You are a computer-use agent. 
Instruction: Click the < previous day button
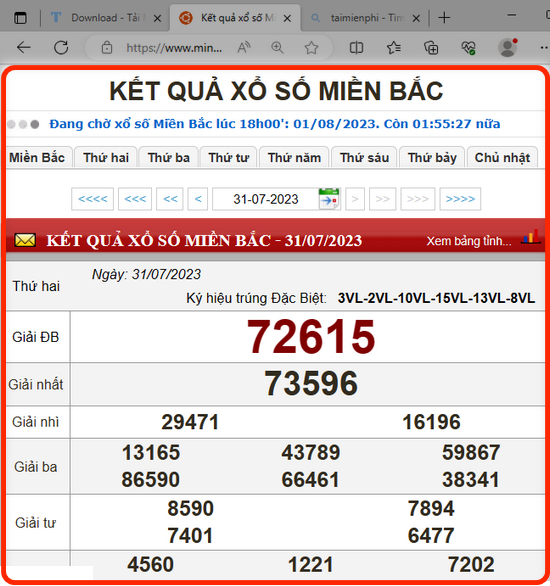198,199
